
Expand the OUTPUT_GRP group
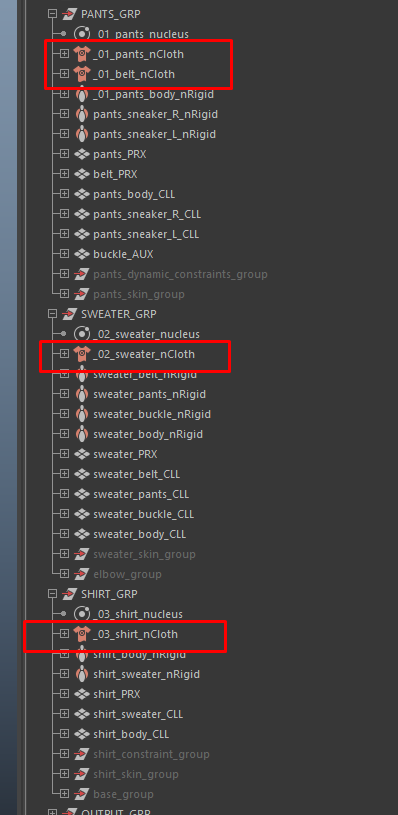click(x=52, y=812)
